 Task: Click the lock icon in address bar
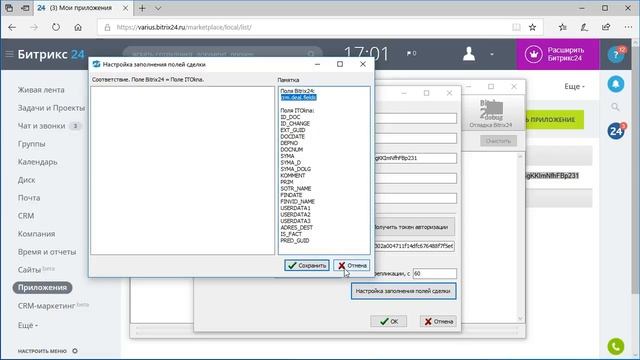pos(107,27)
